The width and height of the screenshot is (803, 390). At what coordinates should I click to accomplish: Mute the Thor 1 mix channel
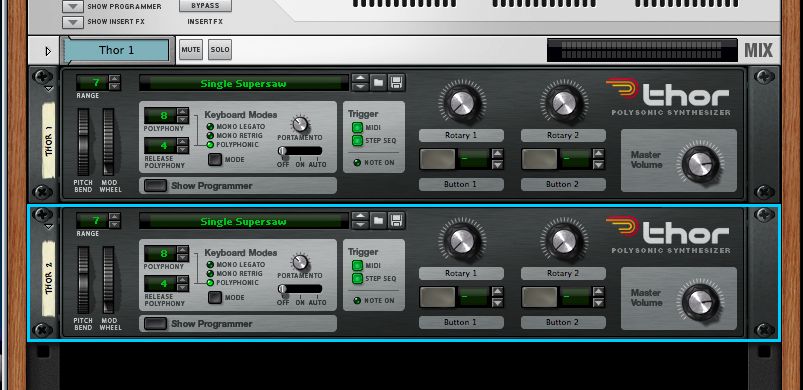(x=191, y=50)
